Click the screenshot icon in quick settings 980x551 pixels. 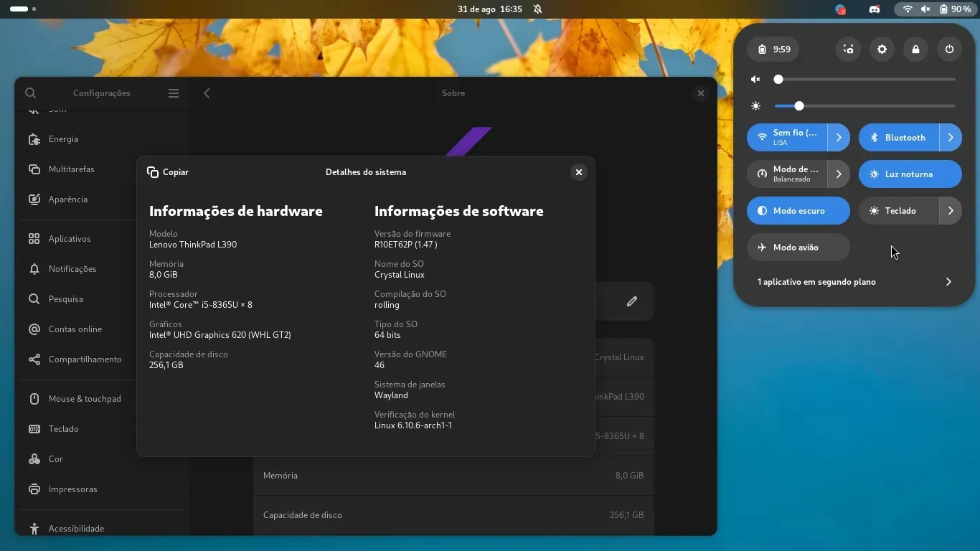tap(848, 50)
